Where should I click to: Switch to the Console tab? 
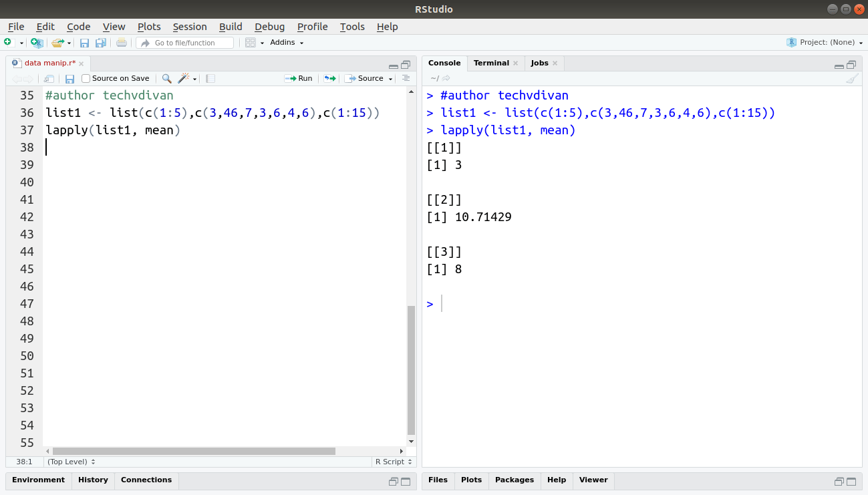(444, 63)
